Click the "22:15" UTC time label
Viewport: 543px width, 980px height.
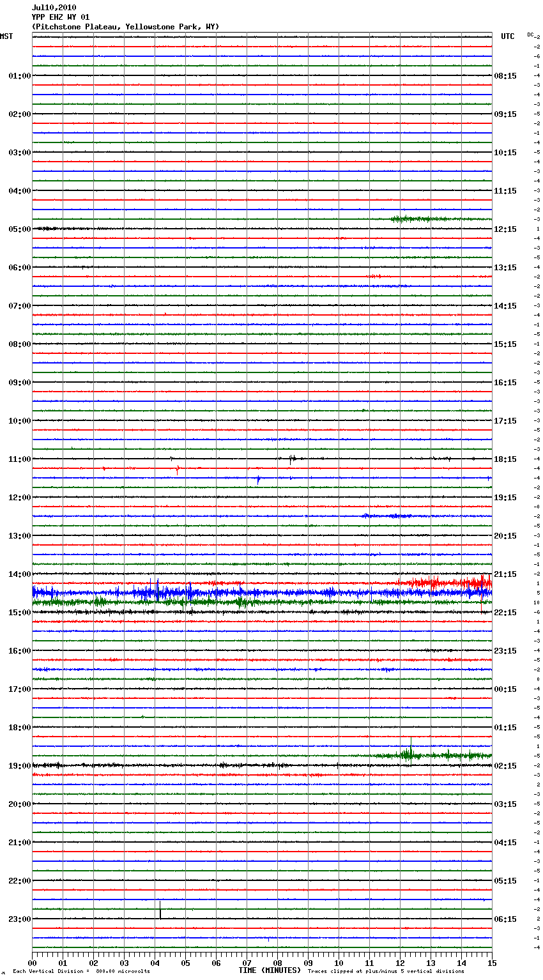pos(505,613)
